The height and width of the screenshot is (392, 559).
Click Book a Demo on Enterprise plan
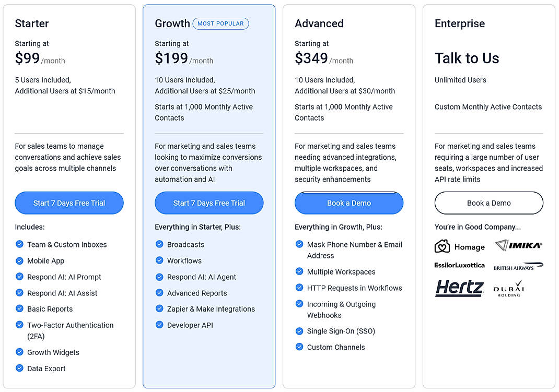[488, 203]
